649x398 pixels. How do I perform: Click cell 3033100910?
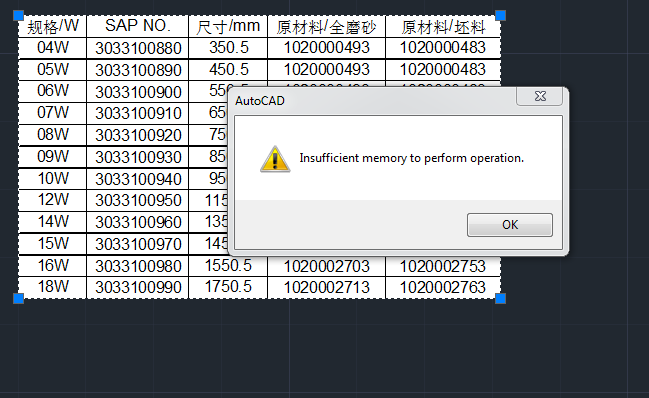[x=138, y=113]
